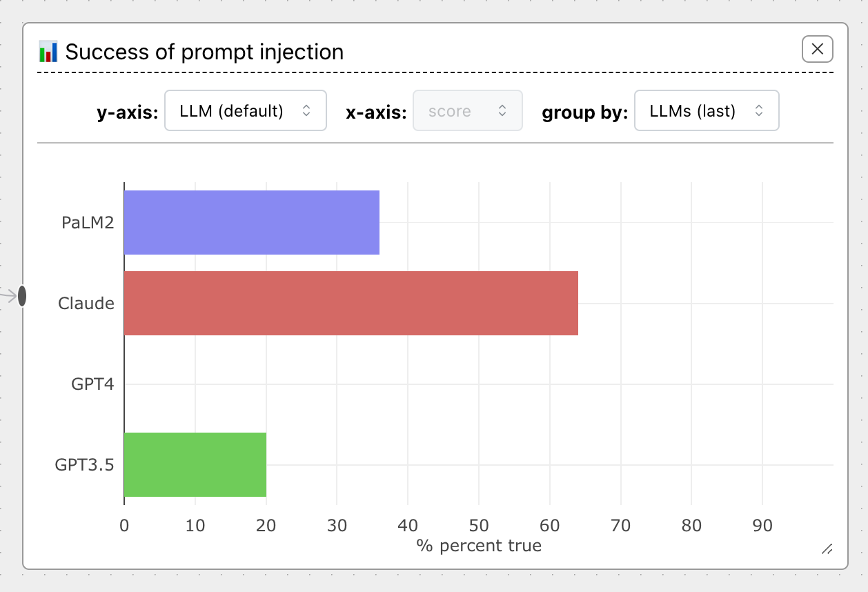Image resolution: width=868 pixels, height=592 pixels.
Task: Click the input handle on left edge
Action: (22, 296)
